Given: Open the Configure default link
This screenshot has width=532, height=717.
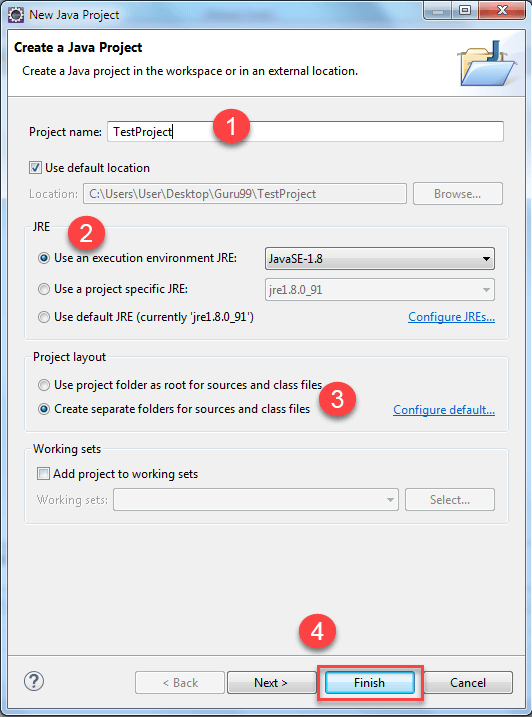Looking at the screenshot, I should (444, 410).
